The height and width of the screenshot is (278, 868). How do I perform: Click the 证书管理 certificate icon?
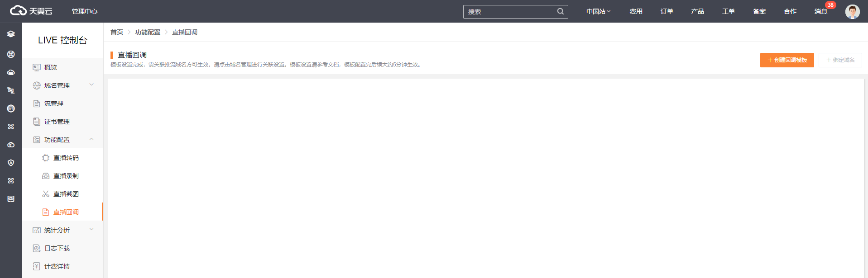point(37,122)
